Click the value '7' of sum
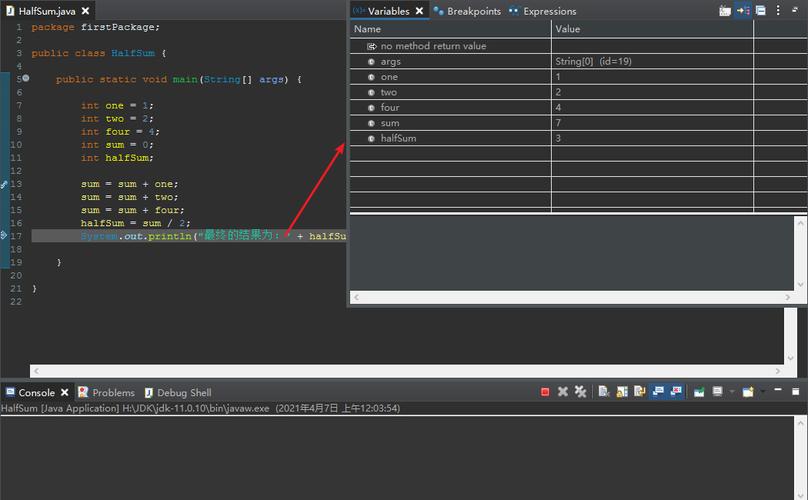The image size is (808, 500). point(558,123)
